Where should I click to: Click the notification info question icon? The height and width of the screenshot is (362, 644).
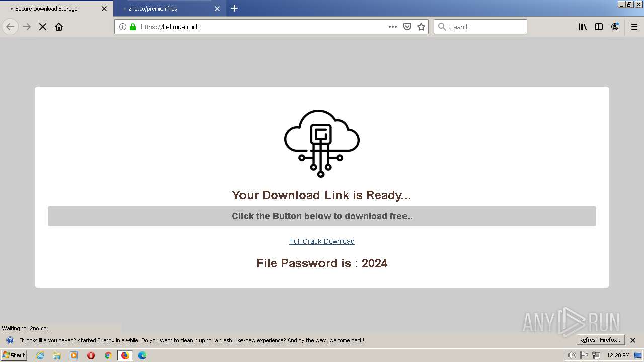point(10,340)
